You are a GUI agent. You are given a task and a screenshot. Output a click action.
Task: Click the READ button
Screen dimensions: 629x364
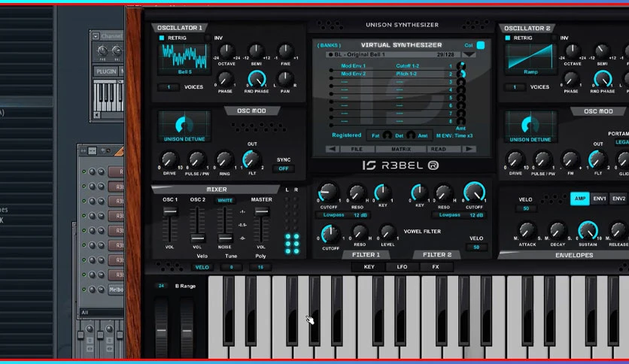(x=439, y=149)
